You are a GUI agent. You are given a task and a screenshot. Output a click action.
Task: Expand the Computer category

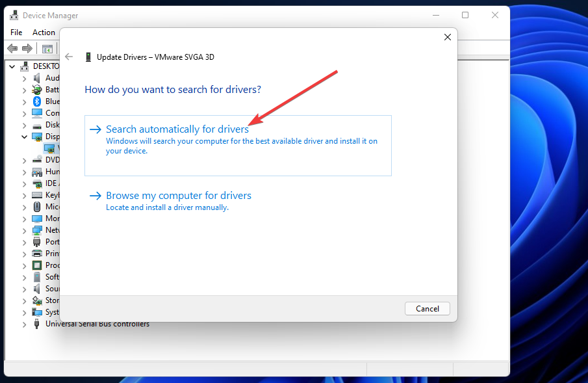[x=25, y=113]
